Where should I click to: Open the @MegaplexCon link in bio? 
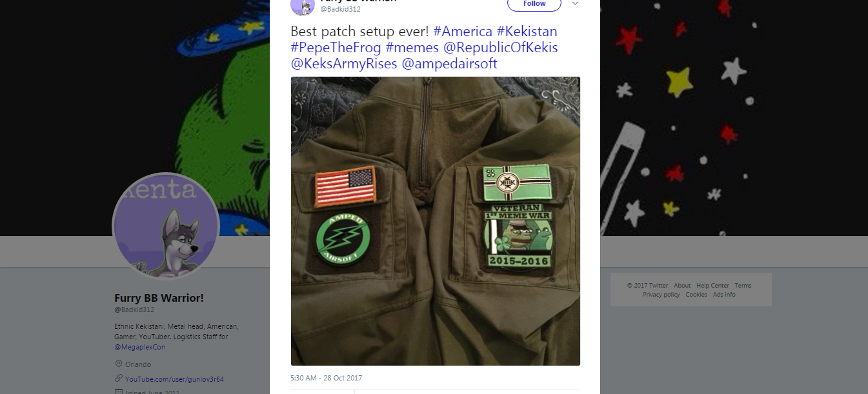pyautogui.click(x=140, y=346)
